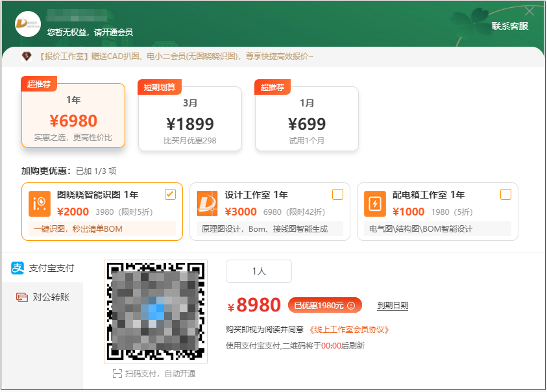
Task: Click the 电气图\结构图\BOM智能设计 description
Action: tap(438, 229)
